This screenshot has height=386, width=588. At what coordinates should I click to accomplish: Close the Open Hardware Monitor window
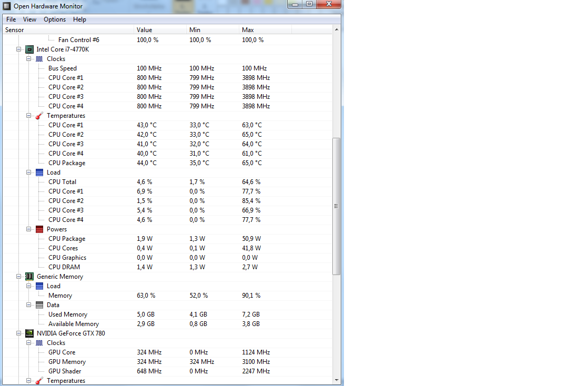329,4
